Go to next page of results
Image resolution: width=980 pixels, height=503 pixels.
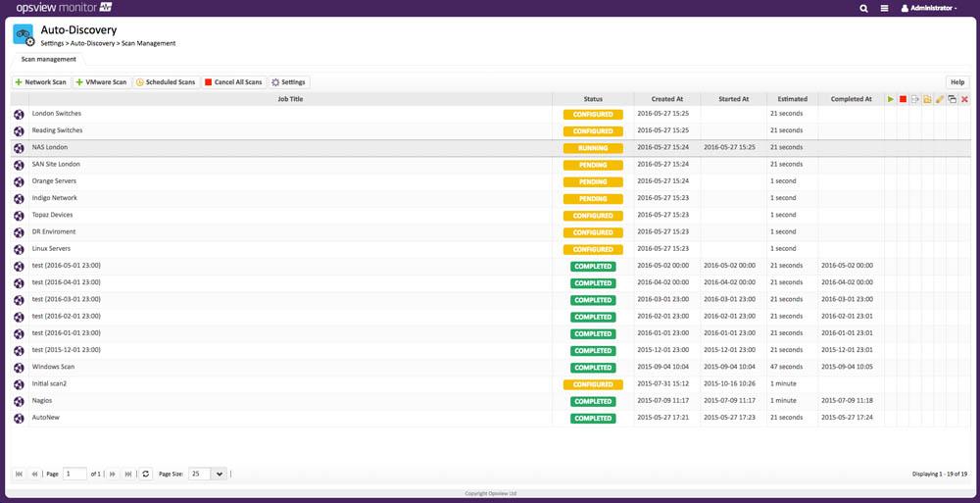pos(113,475)
